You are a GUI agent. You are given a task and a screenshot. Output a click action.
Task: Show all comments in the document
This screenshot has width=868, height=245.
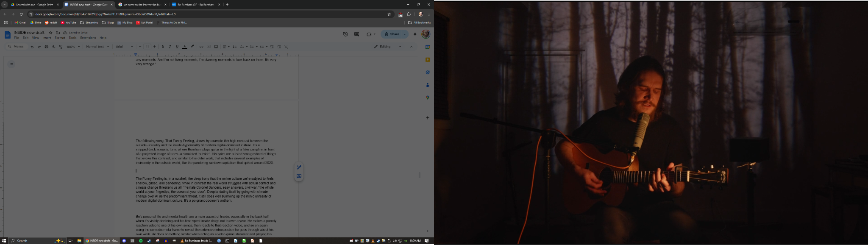pyautogui.click(x=356, y=34)
